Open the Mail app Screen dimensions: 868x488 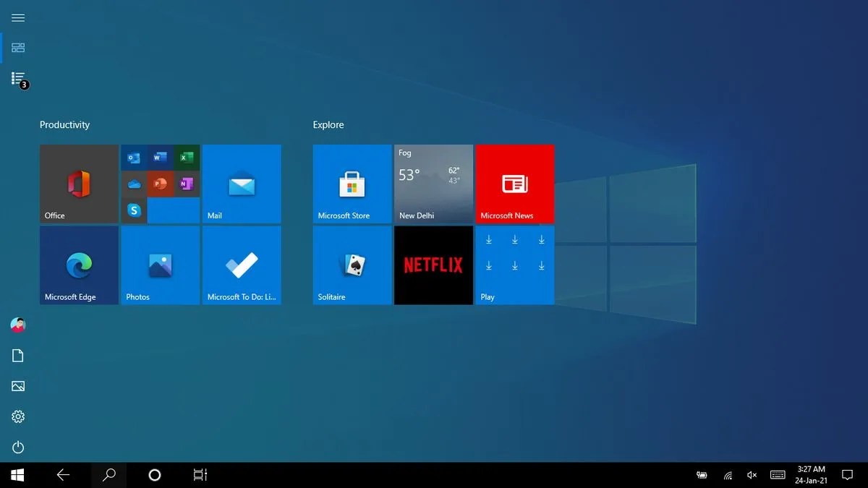(x=242, y=184)
